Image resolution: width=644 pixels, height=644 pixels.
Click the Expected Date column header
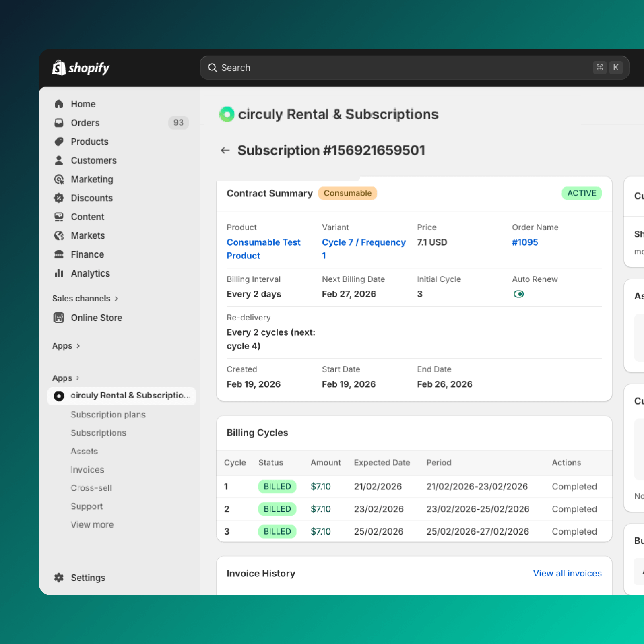click(x=382, y=462)
